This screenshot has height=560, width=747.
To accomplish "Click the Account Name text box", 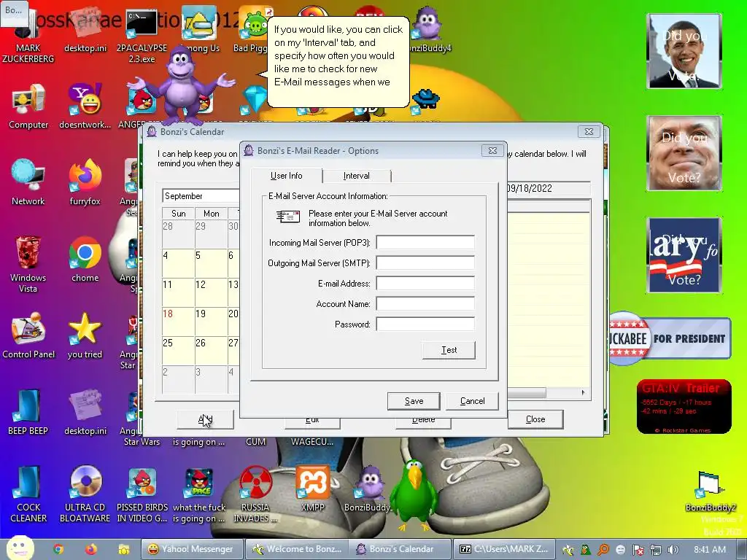I will pos(425,304).
